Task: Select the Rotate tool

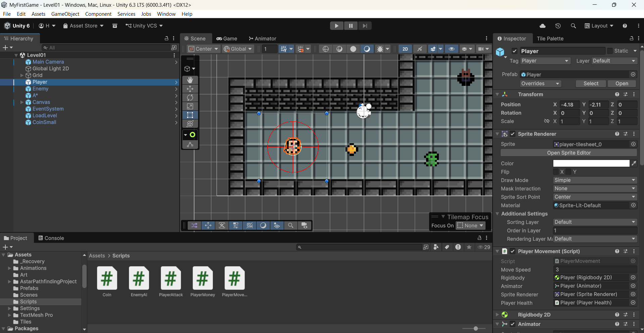Action: [x=190, y=98]
